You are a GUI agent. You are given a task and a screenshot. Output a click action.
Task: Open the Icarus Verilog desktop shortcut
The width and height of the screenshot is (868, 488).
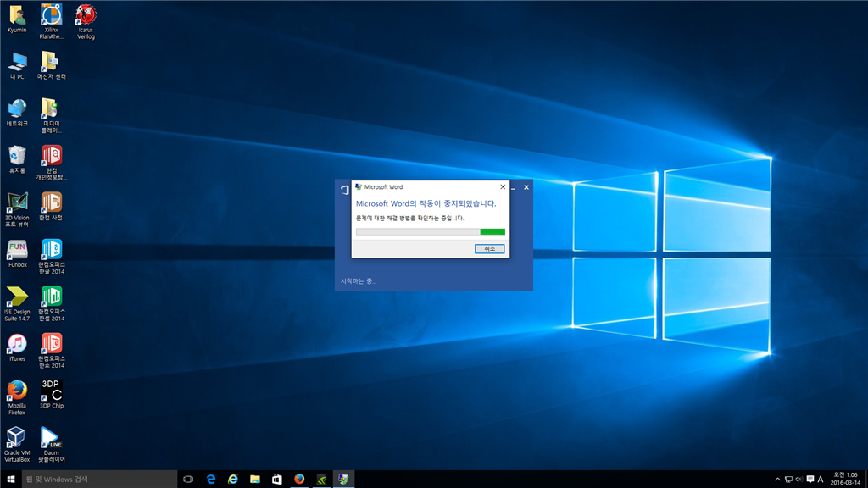86,22
